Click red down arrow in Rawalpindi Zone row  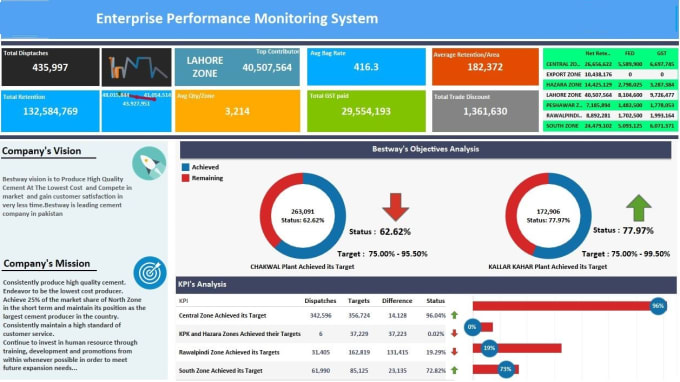[x=454, y=352]
